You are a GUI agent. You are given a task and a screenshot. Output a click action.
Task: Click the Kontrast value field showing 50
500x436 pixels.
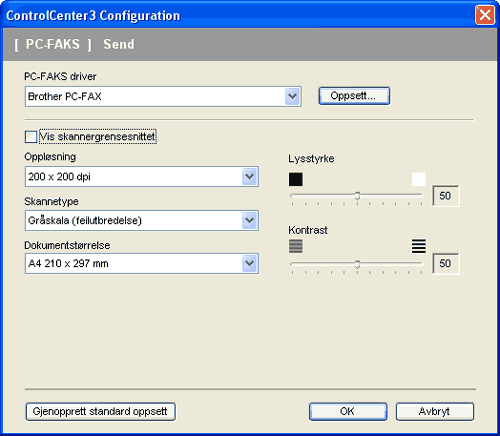(446, 263)
